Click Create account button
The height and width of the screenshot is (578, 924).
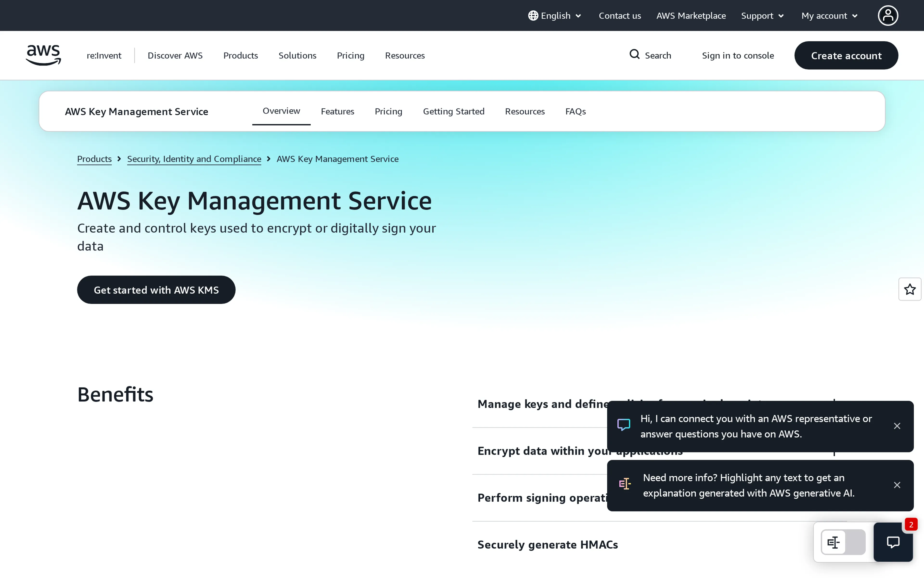(846, 55)
